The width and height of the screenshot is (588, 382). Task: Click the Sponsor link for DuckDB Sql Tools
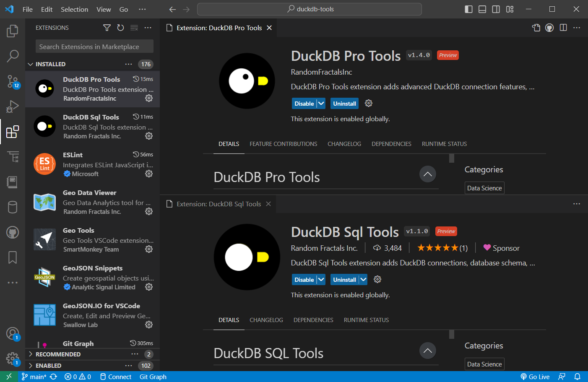pyautogui.click(x=502, y=248)
